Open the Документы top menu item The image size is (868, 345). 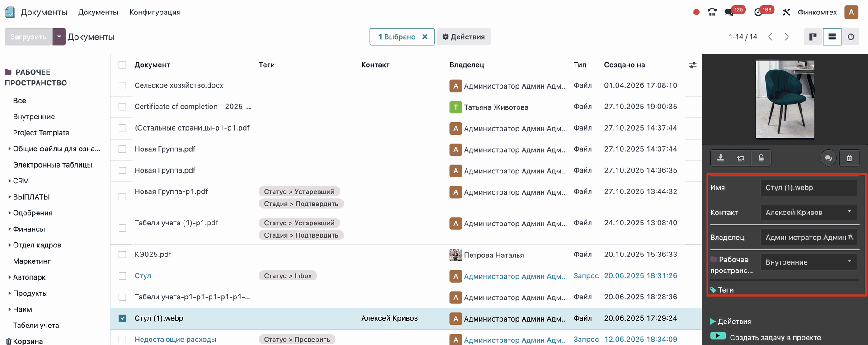[x=98, y=12]
